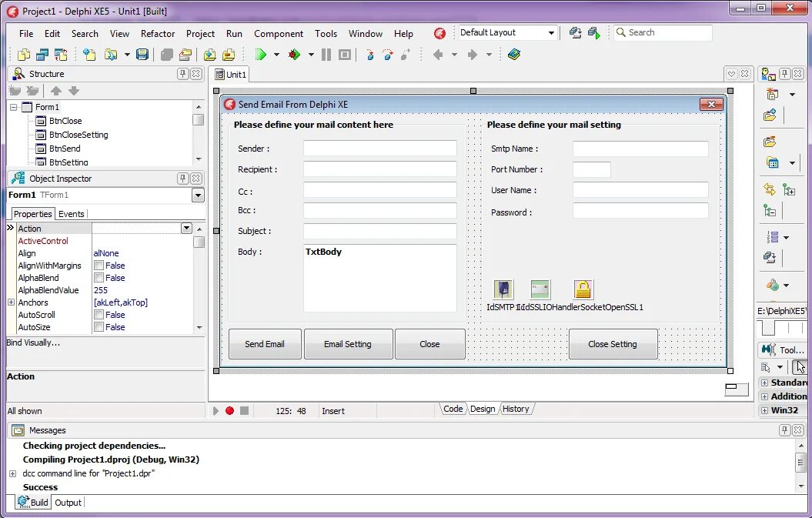Click the Bind Visually link
This screenshot has width=812, height=518.
point(33,343)
